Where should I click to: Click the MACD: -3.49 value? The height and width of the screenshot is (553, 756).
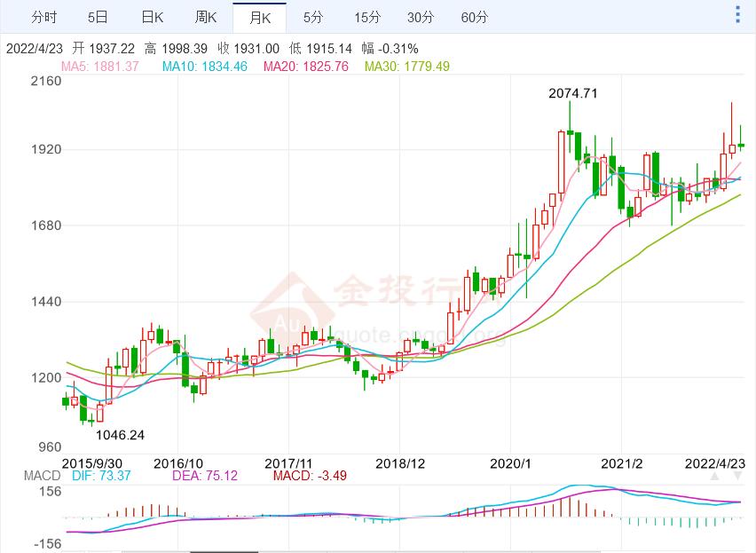(310, 476)
